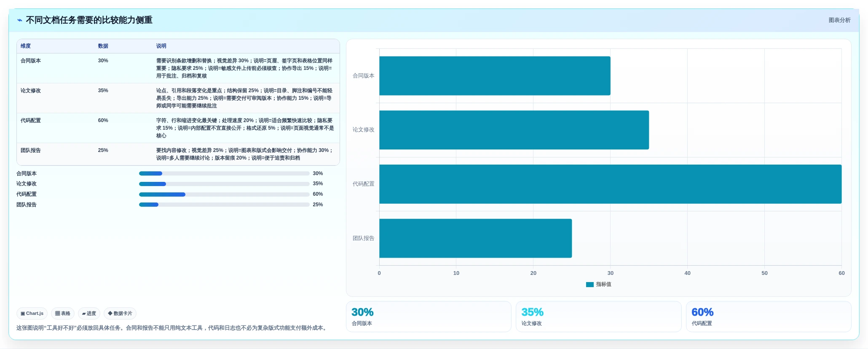Click the footer note starting 这张图说明
868x349 pixels.
pyautogui.click(x=172, y=328)
